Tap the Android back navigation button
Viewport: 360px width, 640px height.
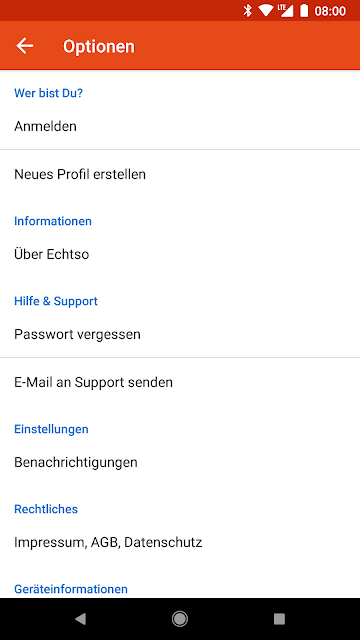[x=80, y=619]
